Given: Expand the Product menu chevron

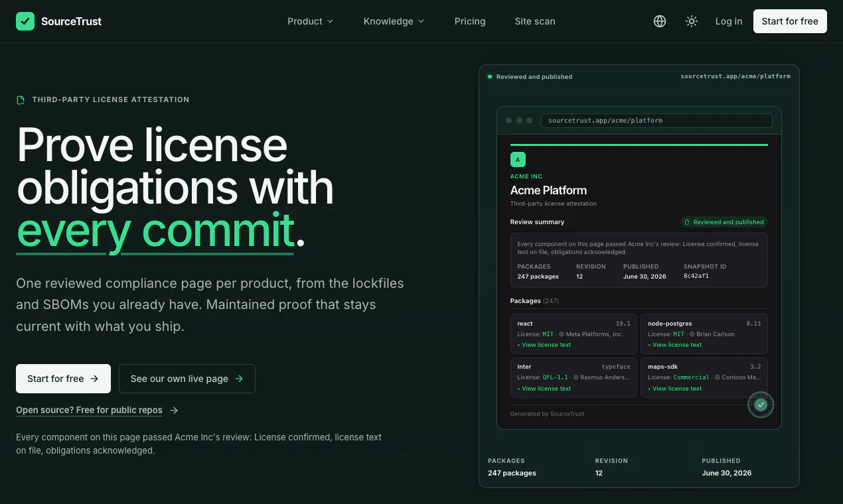Looking at the screenshot, I should coord(330,21).
